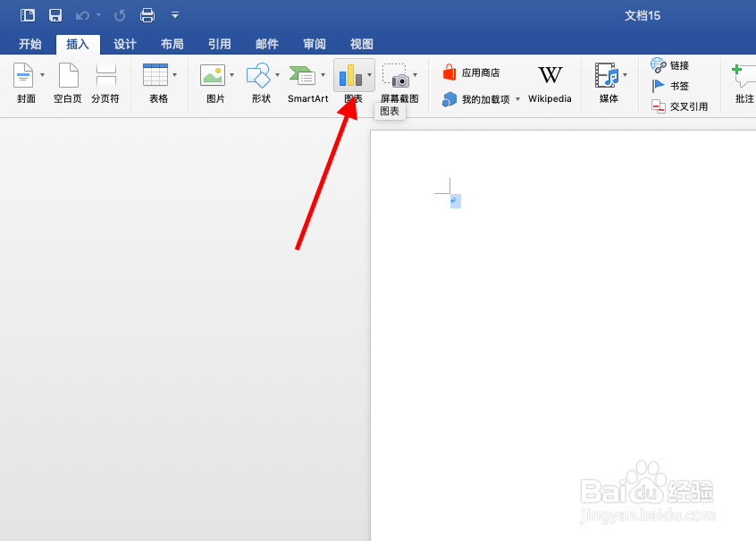This screenshot has width=756, height=541.
Task: Click the paragraph mark on the document page
Action: pyautogui.click(x=454, y=201)
